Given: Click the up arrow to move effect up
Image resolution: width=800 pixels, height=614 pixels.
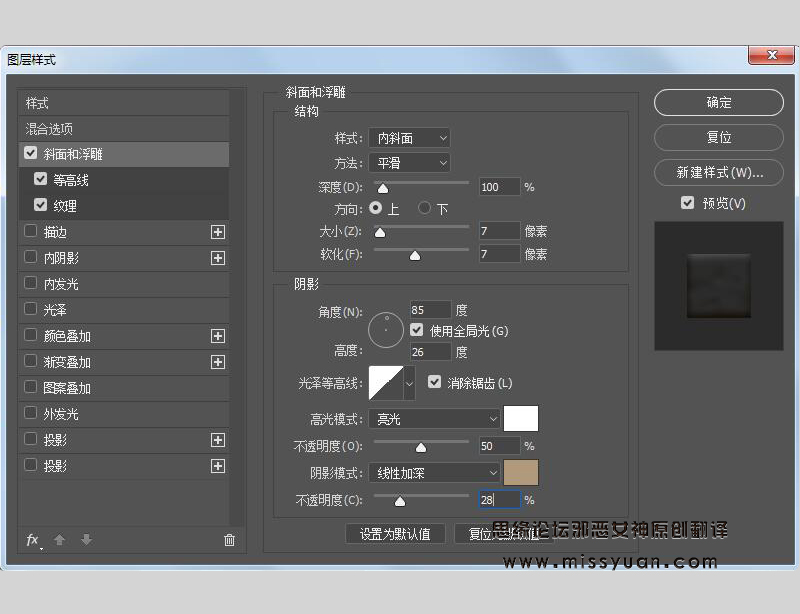Looking at the screenshot, I should click(59, 540).
